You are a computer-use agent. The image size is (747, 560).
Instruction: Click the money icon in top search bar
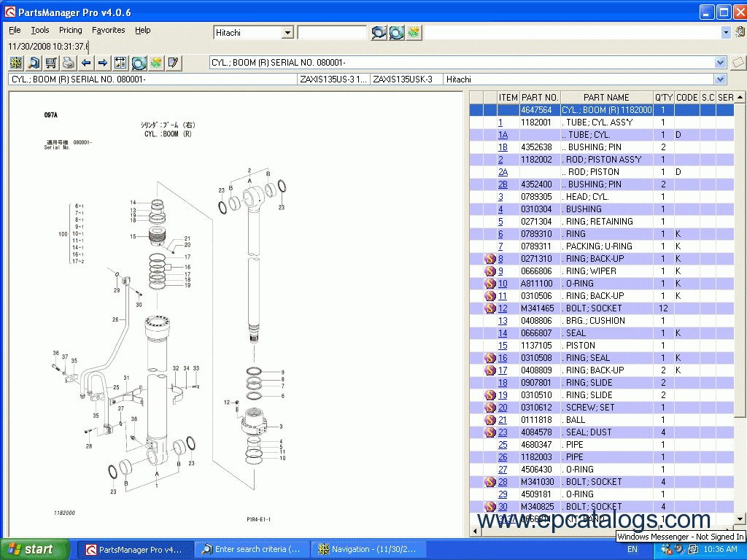click(x=414, y=32)
